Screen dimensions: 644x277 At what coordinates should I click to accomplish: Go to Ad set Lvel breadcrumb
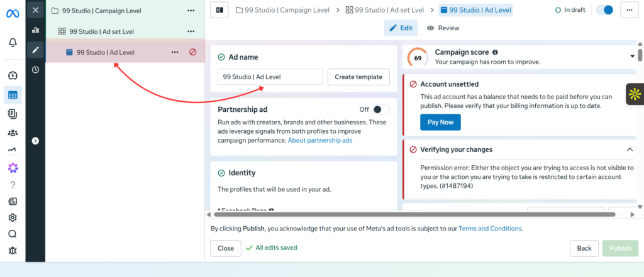coord(386,10)
